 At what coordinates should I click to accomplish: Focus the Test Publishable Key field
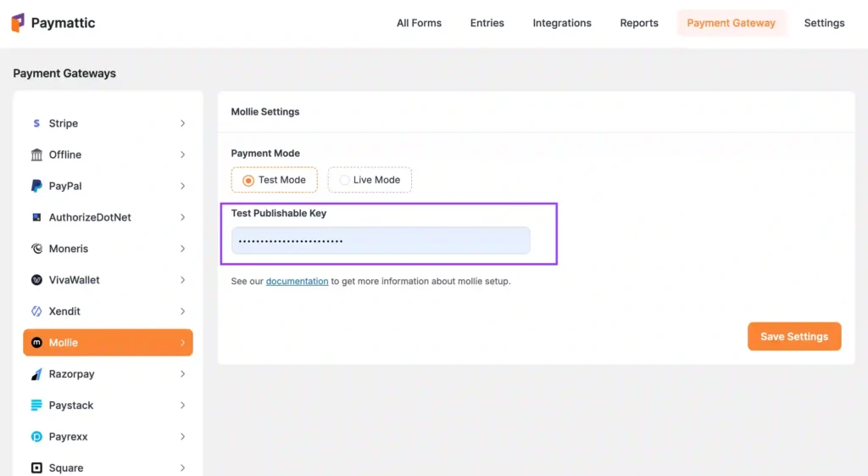point(381,240)
